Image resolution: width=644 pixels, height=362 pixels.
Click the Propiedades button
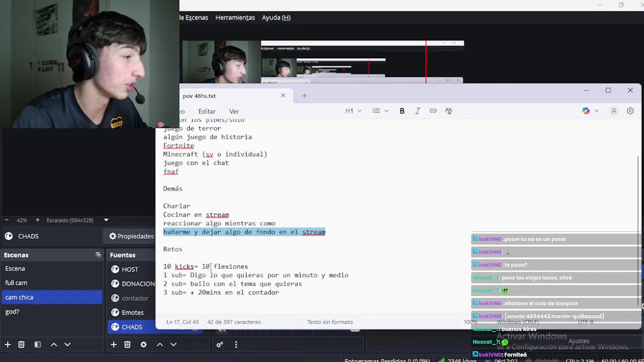(x=131, y=236)
